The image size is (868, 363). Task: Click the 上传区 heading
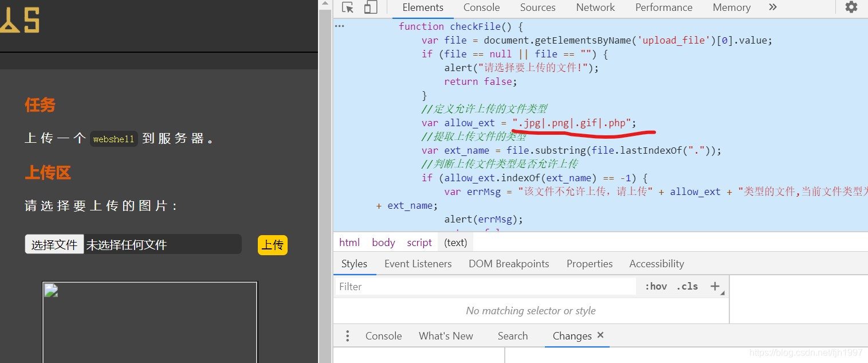(x=48, y=173)
